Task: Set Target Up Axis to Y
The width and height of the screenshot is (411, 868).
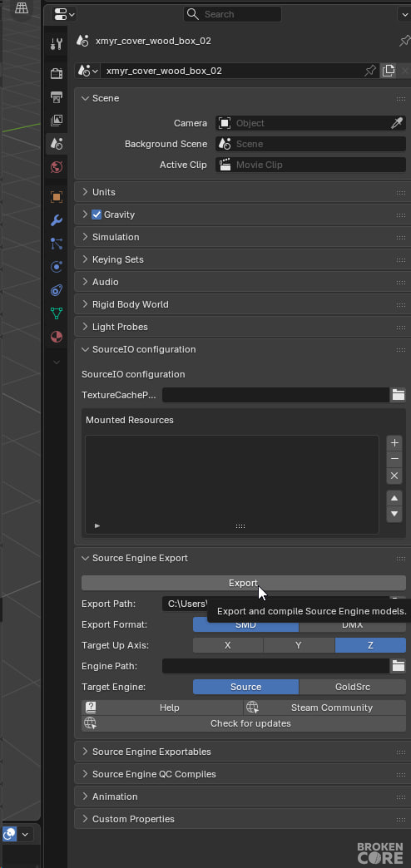Action: coord(299,645)
